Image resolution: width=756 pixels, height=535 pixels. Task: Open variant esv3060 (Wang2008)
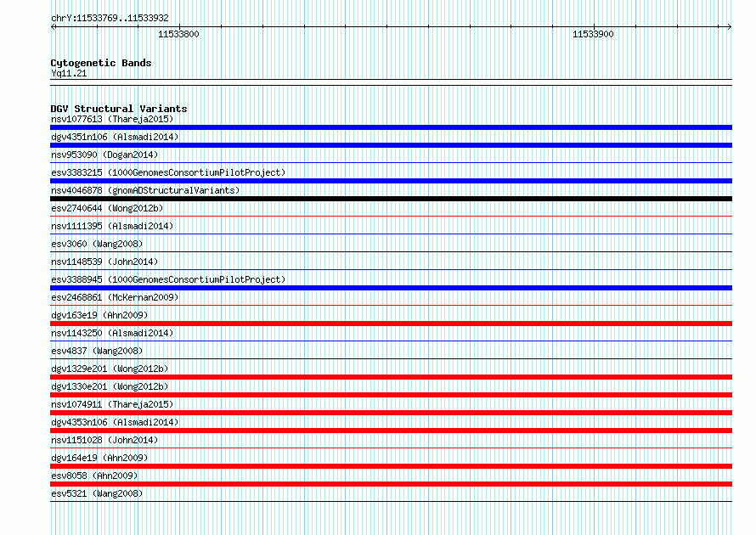[x=97, y=244]
